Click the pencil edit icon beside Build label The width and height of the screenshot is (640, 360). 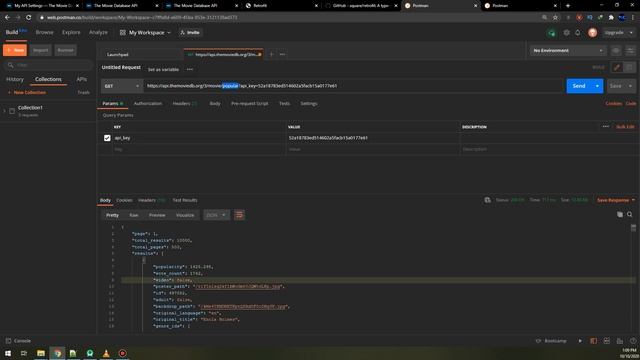tap(617, 67)
